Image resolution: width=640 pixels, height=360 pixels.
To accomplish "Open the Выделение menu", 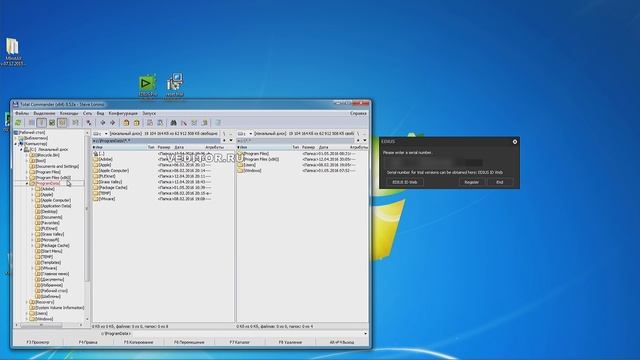I will point(44,113).
